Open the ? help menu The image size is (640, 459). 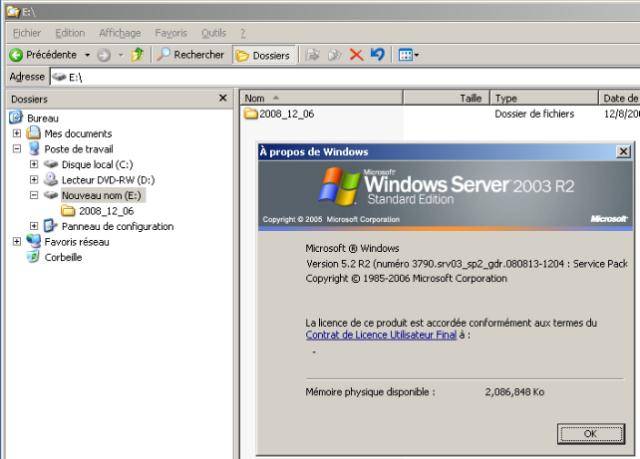pos(243,33)
